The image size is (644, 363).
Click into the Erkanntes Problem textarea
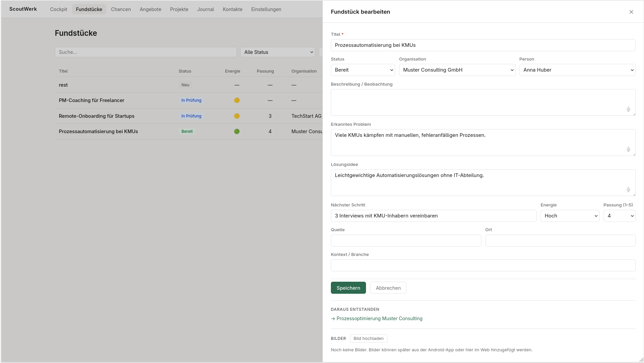point(483,143)
